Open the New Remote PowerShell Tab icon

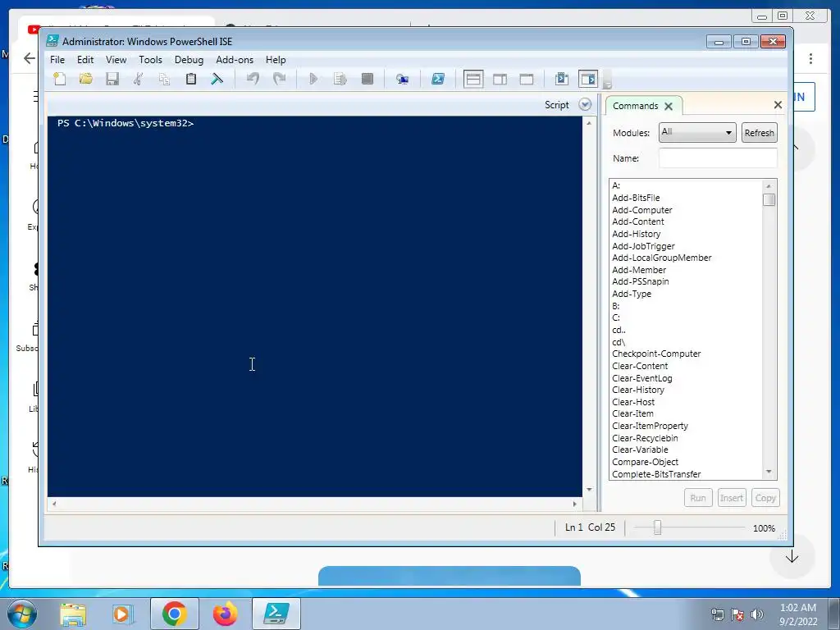[x=402, y=80]
